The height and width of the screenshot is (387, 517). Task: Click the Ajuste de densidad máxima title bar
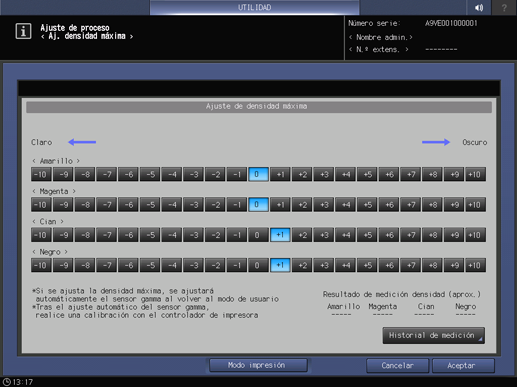(259, 107)
